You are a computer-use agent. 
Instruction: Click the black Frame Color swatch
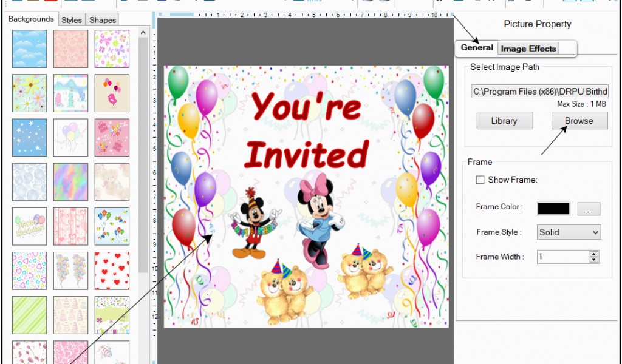[553, 209]
